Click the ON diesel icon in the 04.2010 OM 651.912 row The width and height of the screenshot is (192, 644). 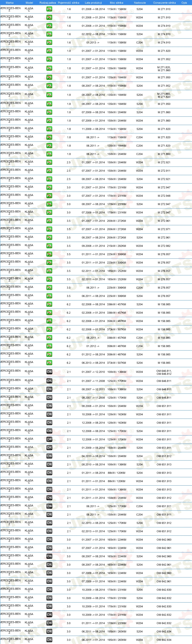(x=49, y=456)
